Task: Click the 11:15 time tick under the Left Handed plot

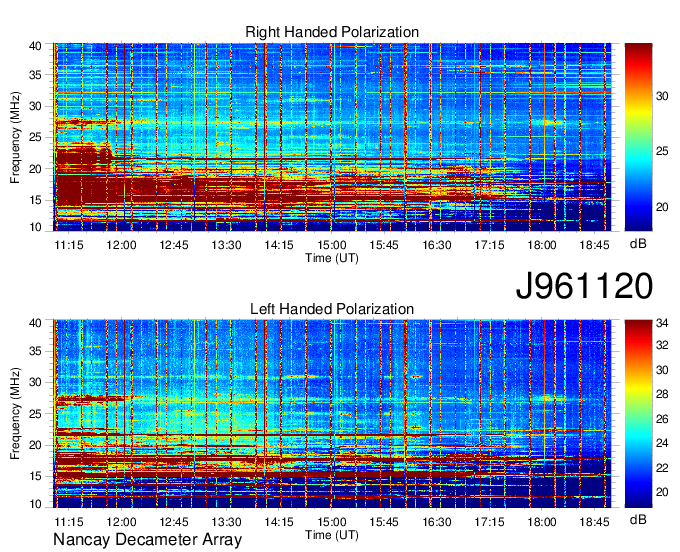Action: 69,522
